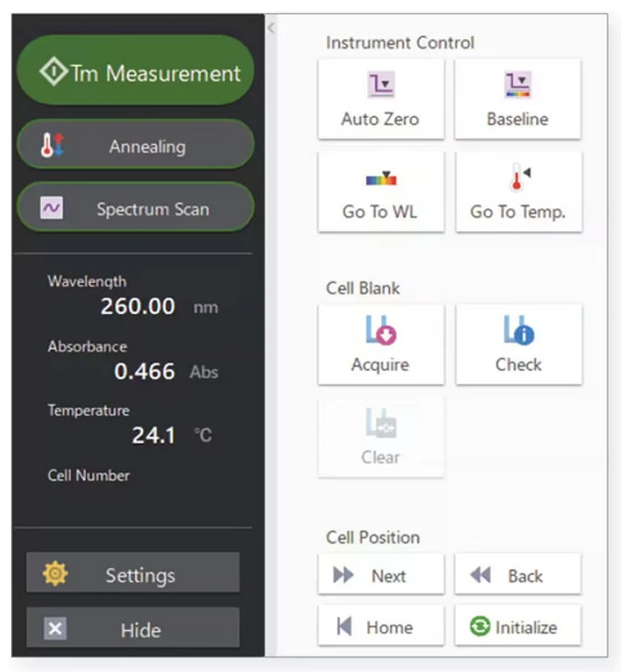Hide the side panel
621x672 pixels.
(132, 629)
